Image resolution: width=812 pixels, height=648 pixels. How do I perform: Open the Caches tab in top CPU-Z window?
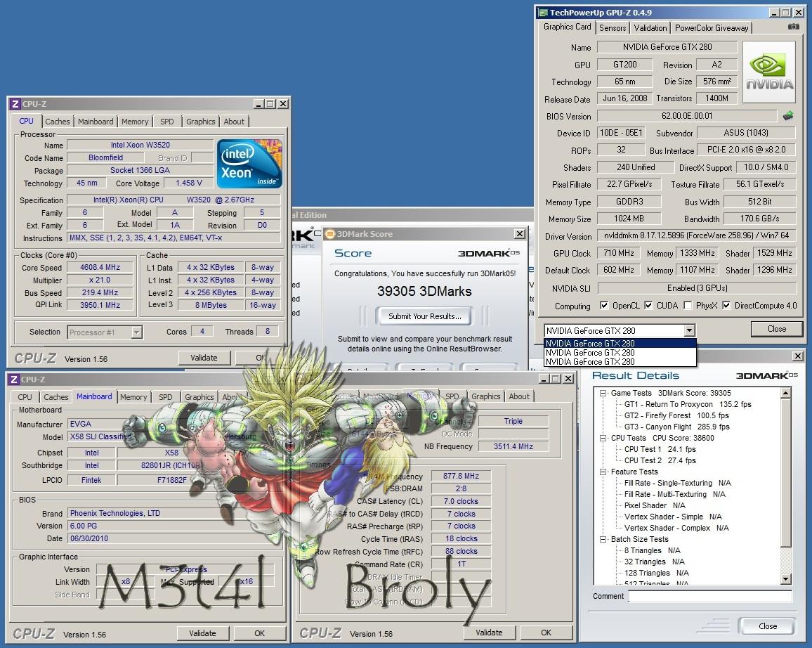click(57, 121)
